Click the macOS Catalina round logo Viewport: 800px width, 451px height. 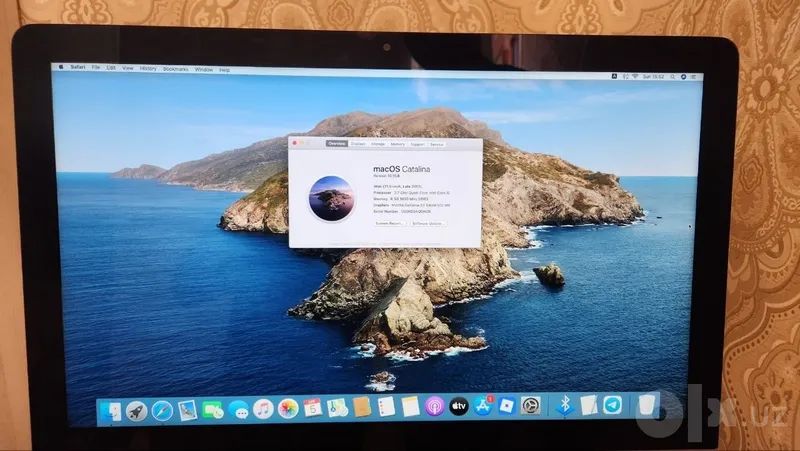(x=332, y=198)
